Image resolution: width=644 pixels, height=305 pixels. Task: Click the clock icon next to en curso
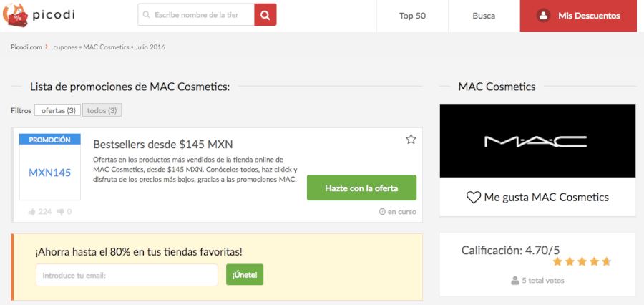coord(382,212)
